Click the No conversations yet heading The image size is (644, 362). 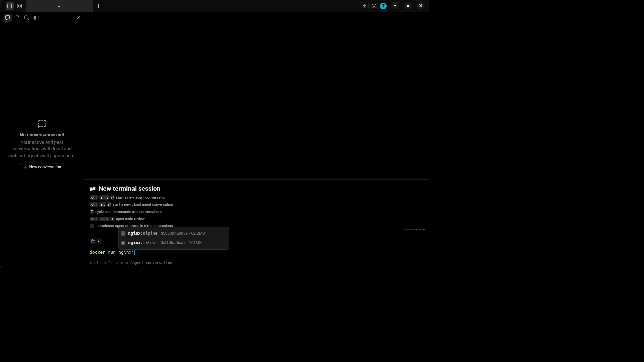click(x=42, y=135)
